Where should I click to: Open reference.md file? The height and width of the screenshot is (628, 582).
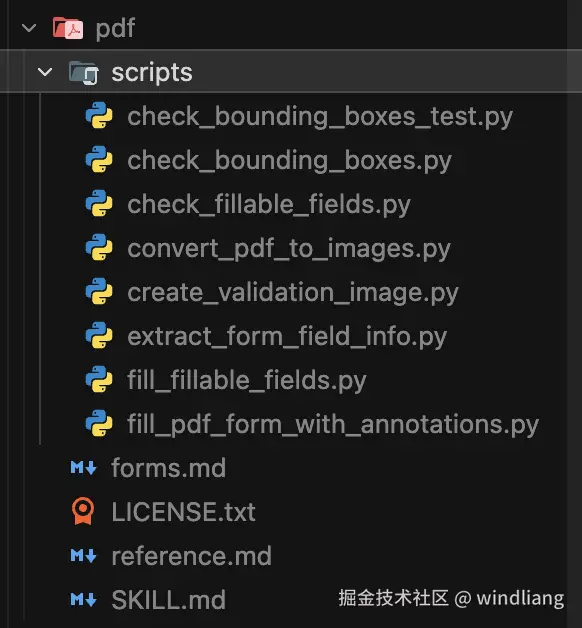point(191,556)
